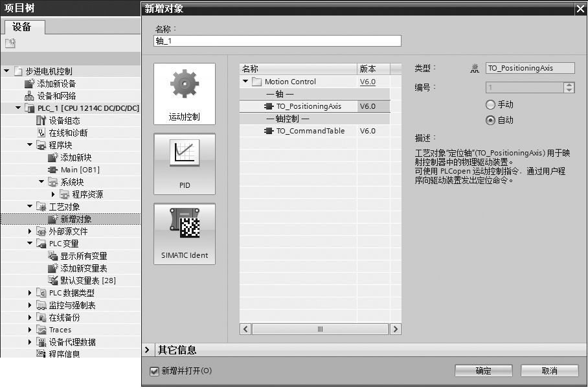Click the 设备和网络 network icon
Screen dimensions: 588x390
[29, 96]
